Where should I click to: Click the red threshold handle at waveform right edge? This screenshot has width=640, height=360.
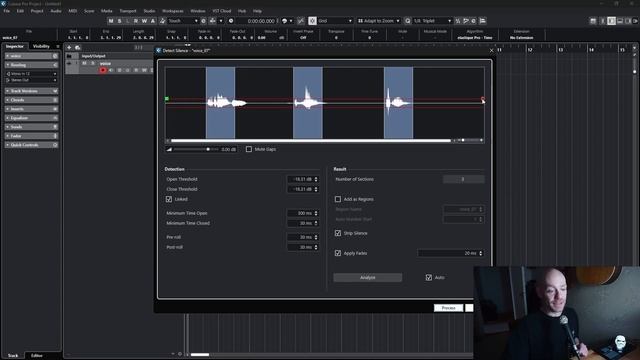[x=483, y=99]
